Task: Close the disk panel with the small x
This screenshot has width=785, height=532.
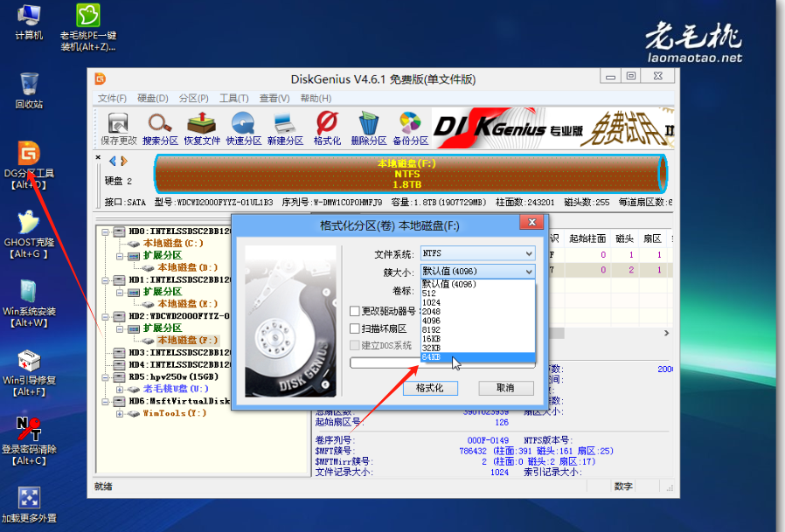Action: click(98, 157)
